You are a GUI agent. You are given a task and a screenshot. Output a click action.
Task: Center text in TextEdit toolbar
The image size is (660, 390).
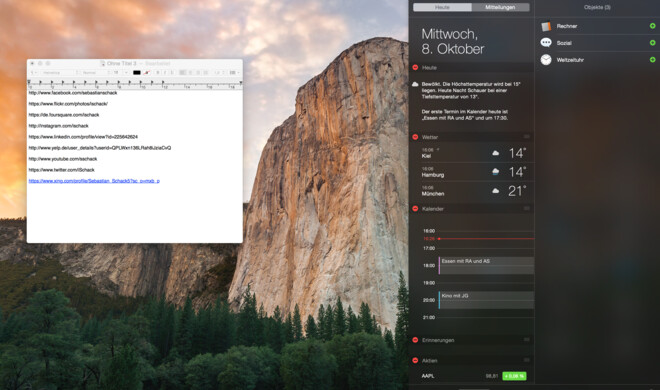(190, 72)
